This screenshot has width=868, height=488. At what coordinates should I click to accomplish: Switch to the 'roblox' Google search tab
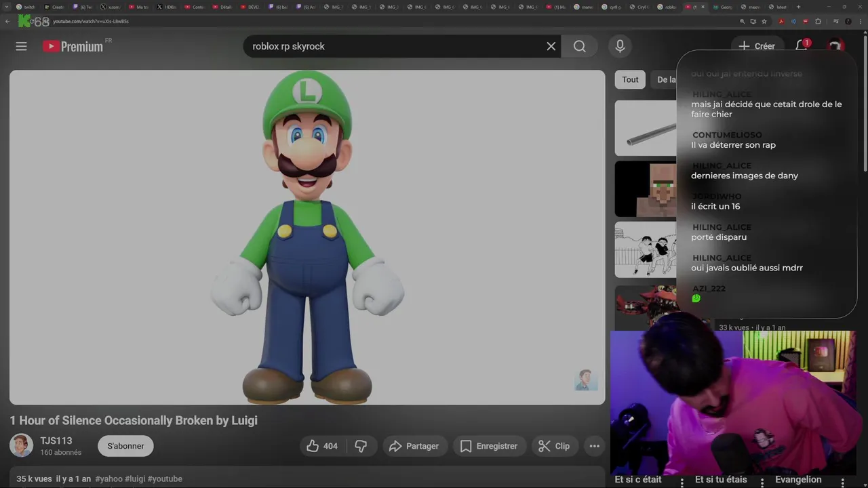pyautogui.click(x=667, y=7)
